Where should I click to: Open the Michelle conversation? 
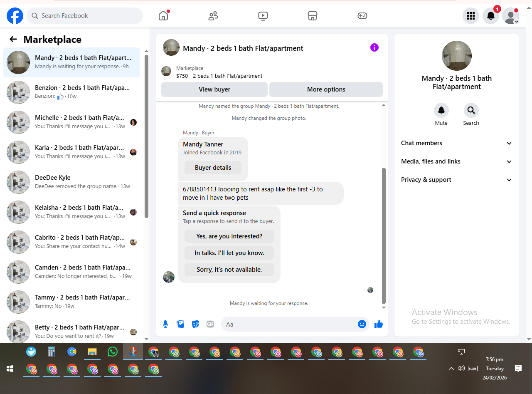(x=71, y=122)
